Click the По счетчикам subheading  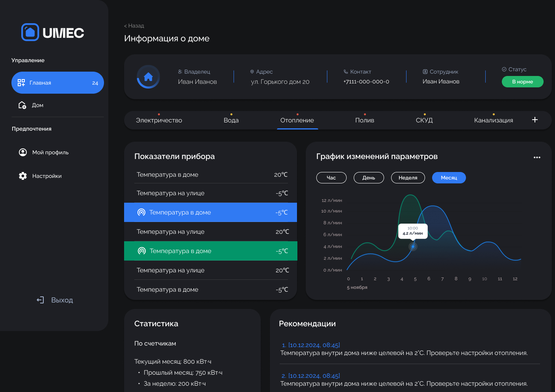point(155,343)
